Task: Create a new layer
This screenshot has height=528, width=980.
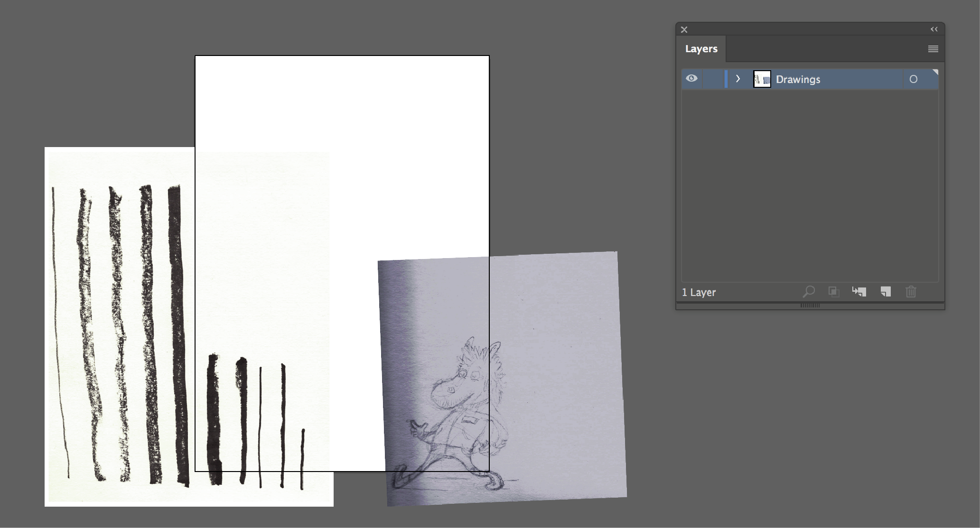Action: [886, 292]
